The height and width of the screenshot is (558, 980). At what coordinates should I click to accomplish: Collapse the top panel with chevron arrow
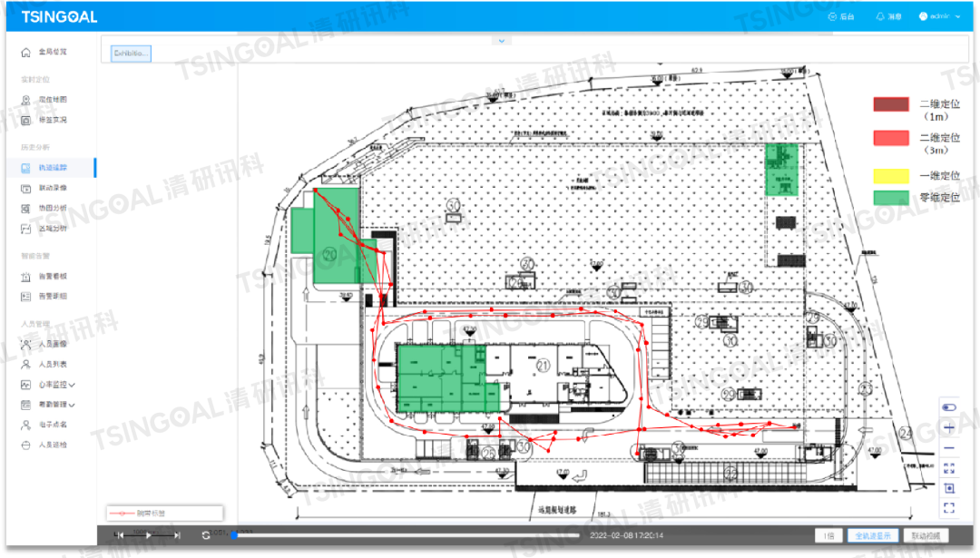pyautogui.click(x=500, y=41)
